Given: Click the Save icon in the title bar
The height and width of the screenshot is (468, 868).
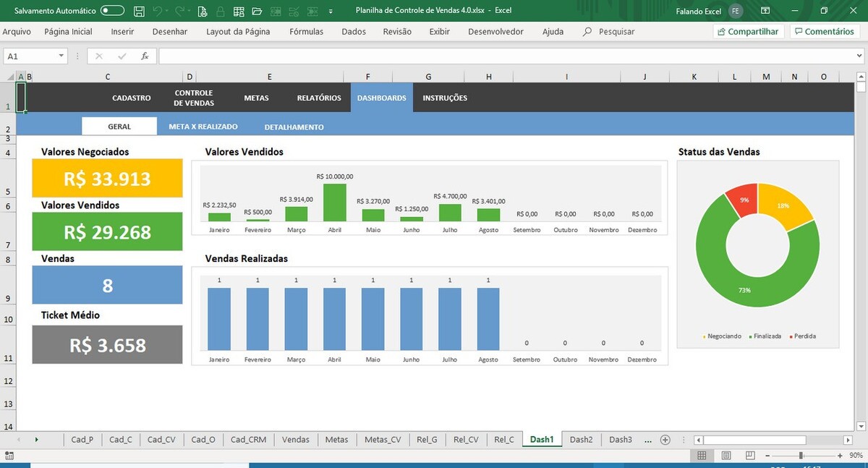Looking at the screenshot, I should (139, 11).
